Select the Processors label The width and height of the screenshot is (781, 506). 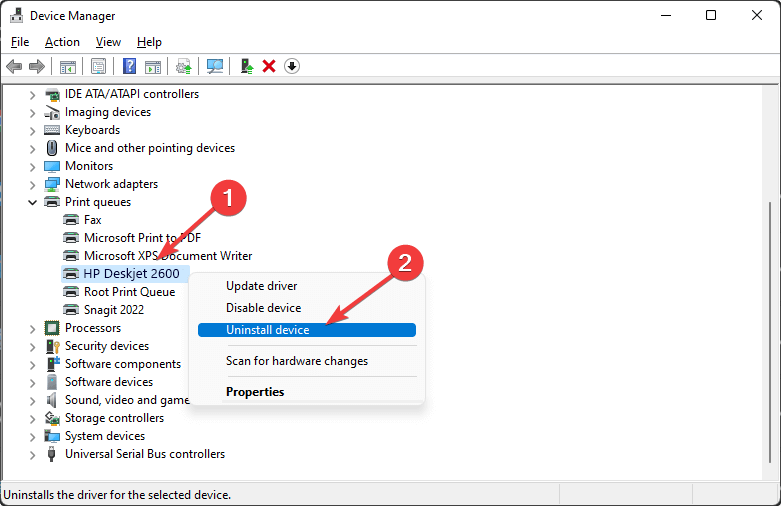click(x=93, y=328)
